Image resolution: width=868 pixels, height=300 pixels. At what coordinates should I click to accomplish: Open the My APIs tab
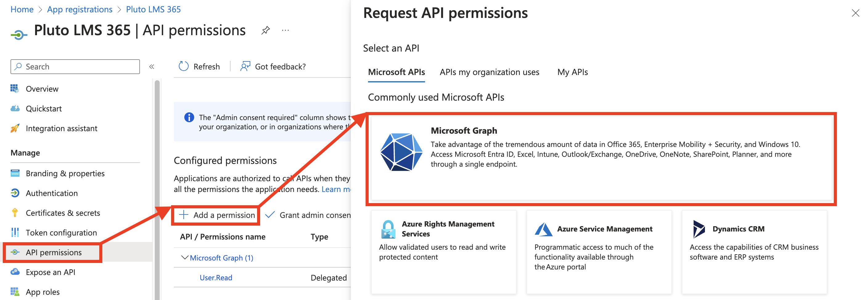572,72
